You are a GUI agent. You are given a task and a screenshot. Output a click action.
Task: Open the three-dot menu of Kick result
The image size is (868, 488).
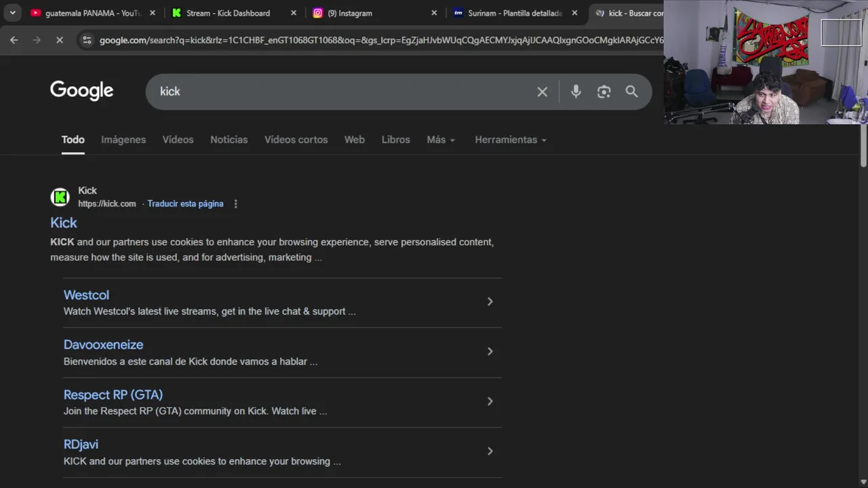click(x=235, y=203)
